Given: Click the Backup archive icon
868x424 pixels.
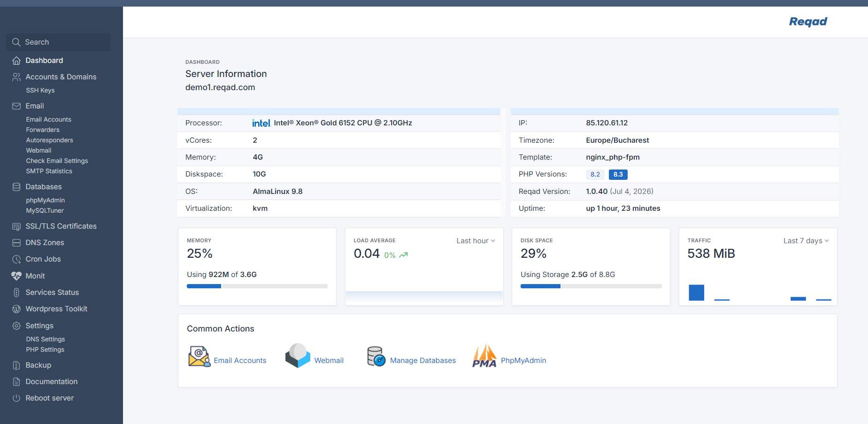Looking at the screenshot, I should (x=16, y=365).
